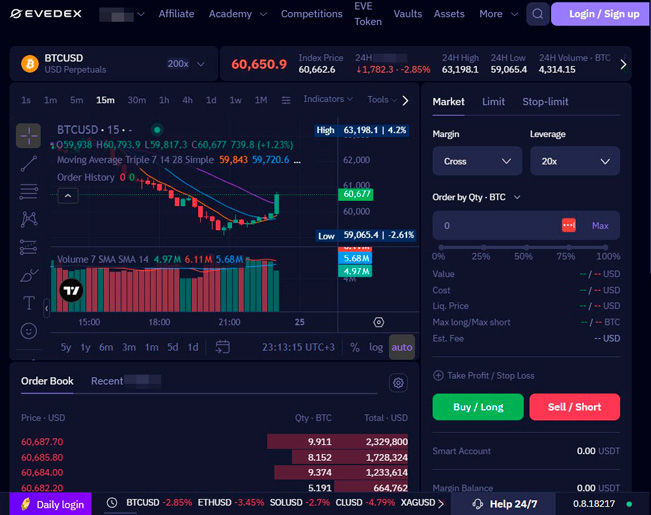The image size is (651, 515).
Task: Click the TradingView logo on chart
Action: [71, 290]
